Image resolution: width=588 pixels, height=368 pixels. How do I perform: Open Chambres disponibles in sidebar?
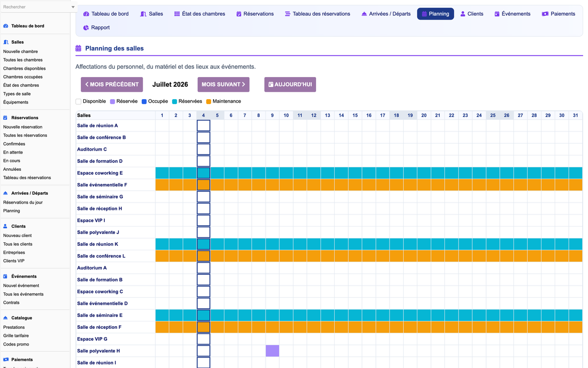(24, 68)
